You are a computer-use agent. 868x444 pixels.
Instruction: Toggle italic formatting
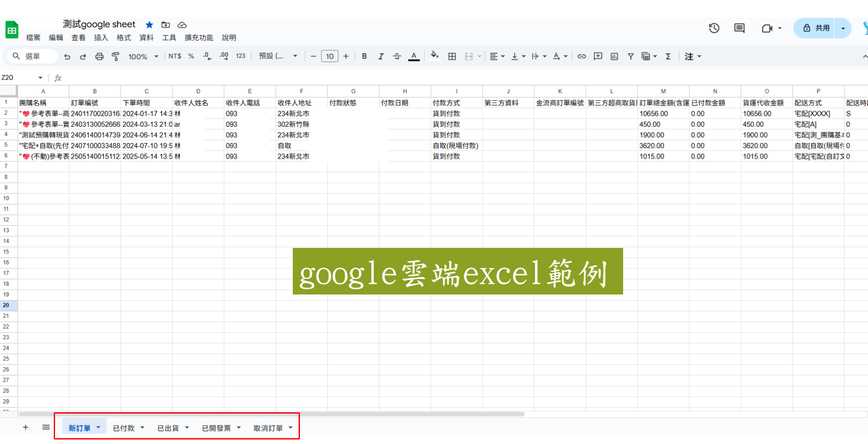381,56
